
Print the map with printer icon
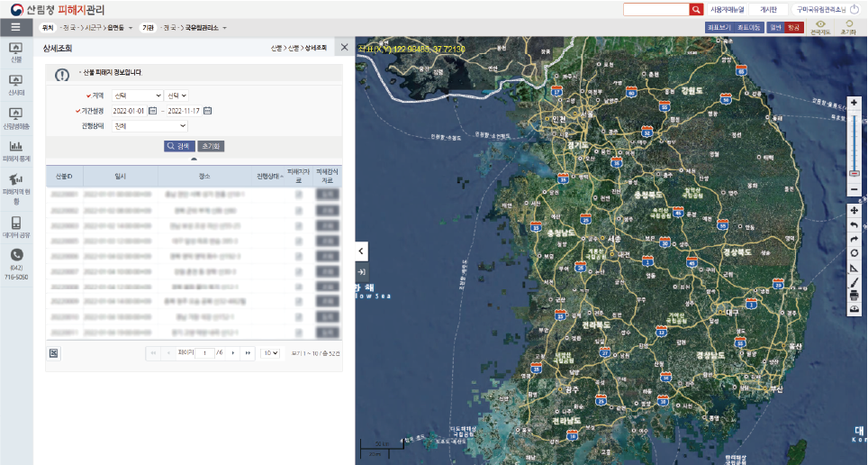[x=854, y=296]
